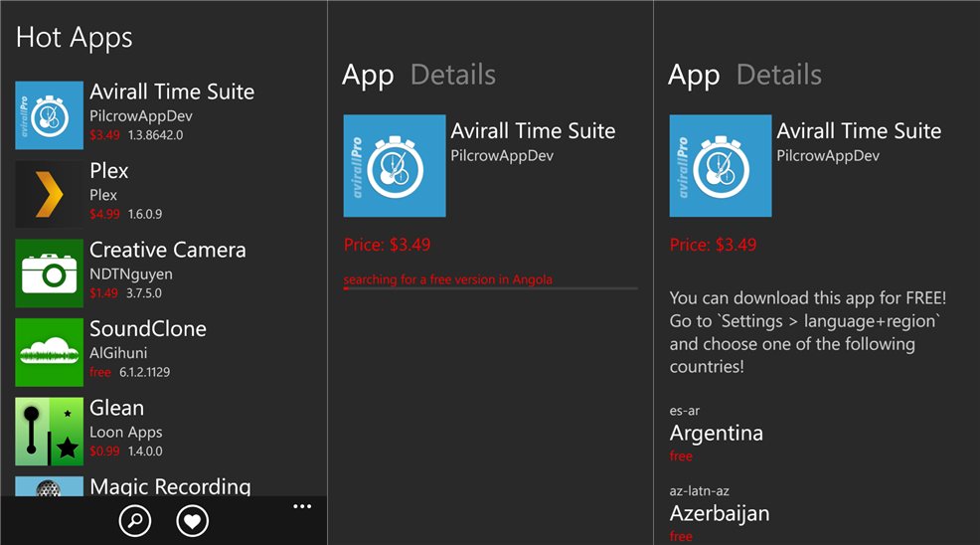Select the Creative Camera icon
Screen dimensions: 980x545
(50, 272)
